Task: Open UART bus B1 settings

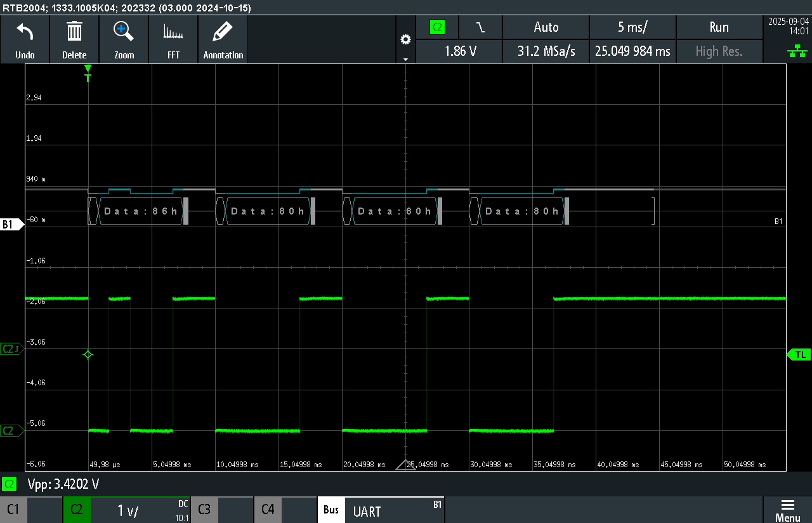Action: 395,510
